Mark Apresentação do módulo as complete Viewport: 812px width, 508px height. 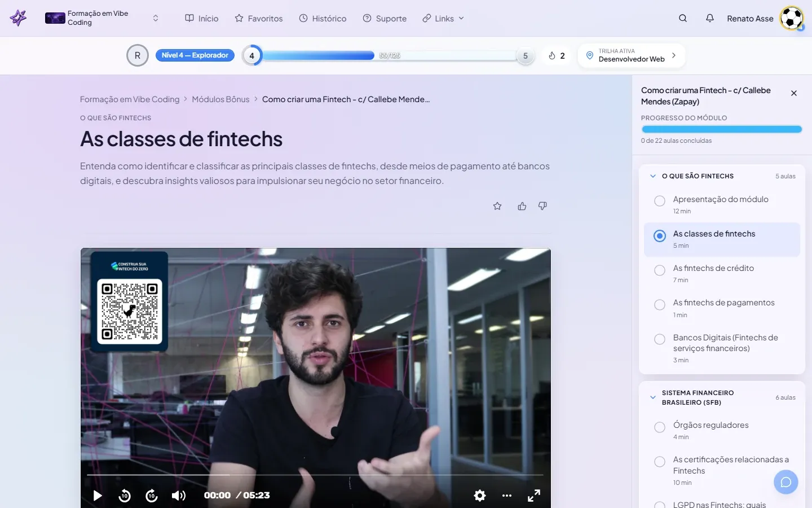coord(660,201)
